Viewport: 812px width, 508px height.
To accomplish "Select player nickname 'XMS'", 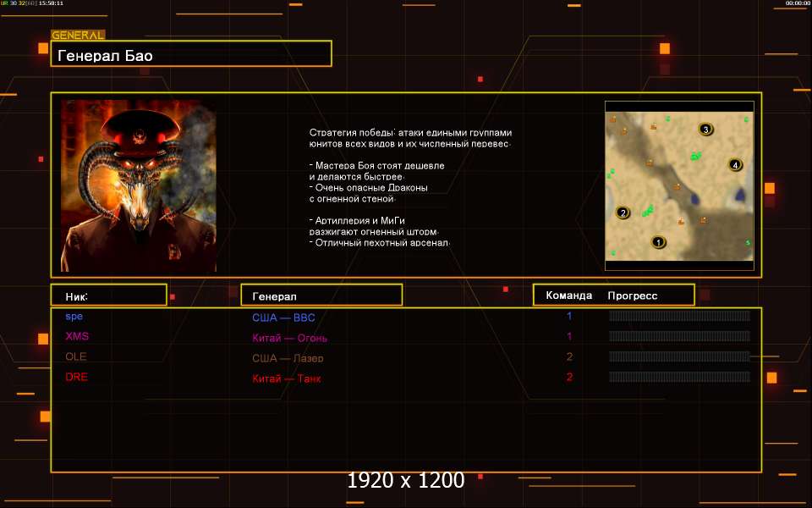I will coord(77,336).
